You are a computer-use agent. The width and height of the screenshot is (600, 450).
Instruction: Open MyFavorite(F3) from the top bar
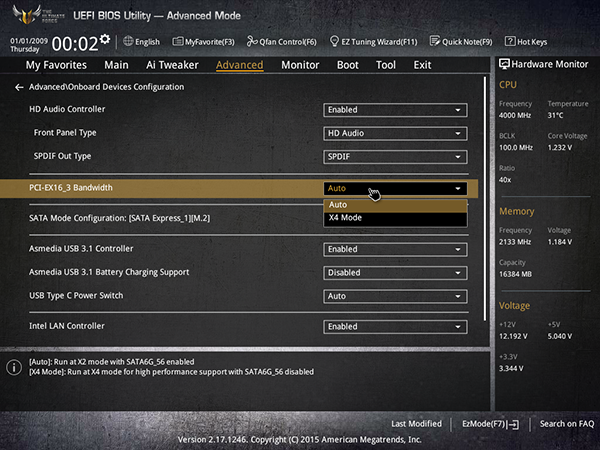click(x=203, y=41)
